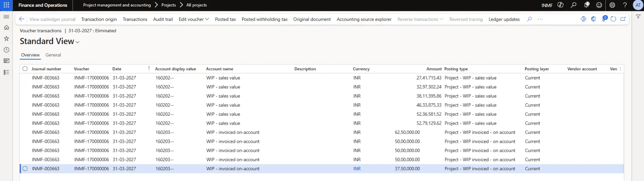Click the back arrow in action pane

pos(22,19)
